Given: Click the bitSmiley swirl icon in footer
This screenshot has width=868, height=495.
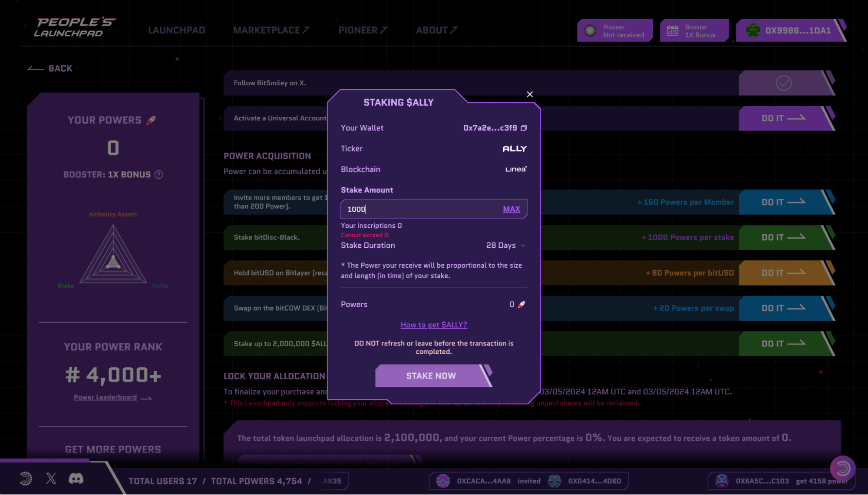Looking at the screenshot, I should coord(26,478).
